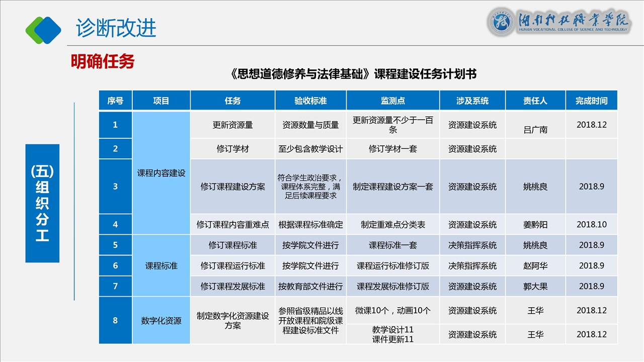Click the 序号 column header

click(115, 101)
